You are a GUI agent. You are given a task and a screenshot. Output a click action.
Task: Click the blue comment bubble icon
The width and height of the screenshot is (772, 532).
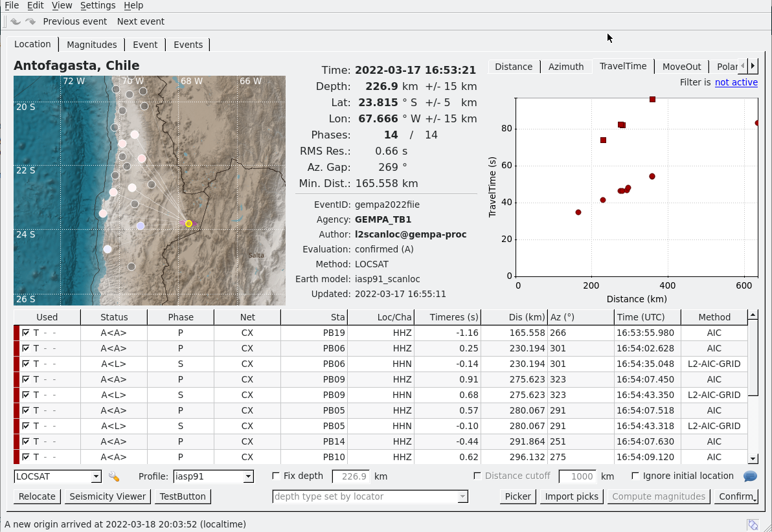coord(750,476)
